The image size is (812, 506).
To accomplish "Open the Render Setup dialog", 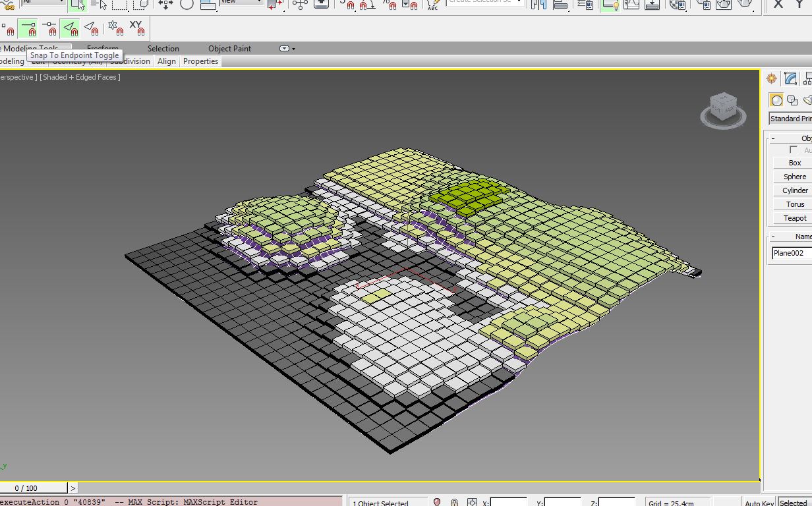I will pyautogui.click(x=703, y=5).
